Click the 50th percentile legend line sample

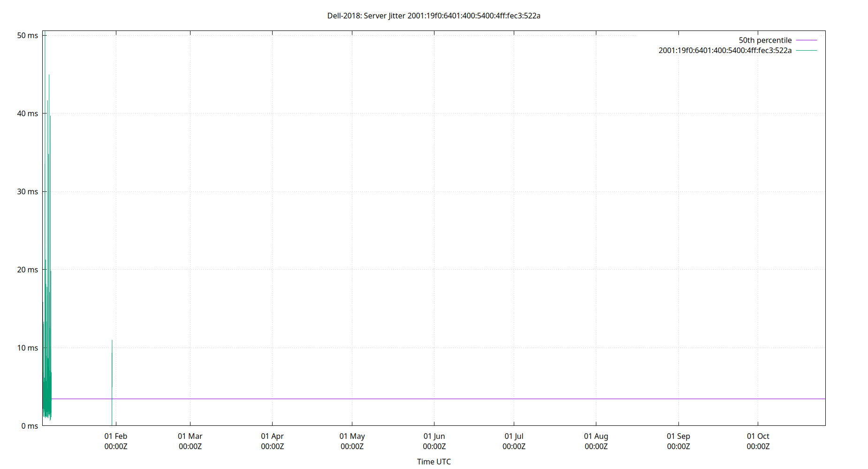click(x=806, y=40)
